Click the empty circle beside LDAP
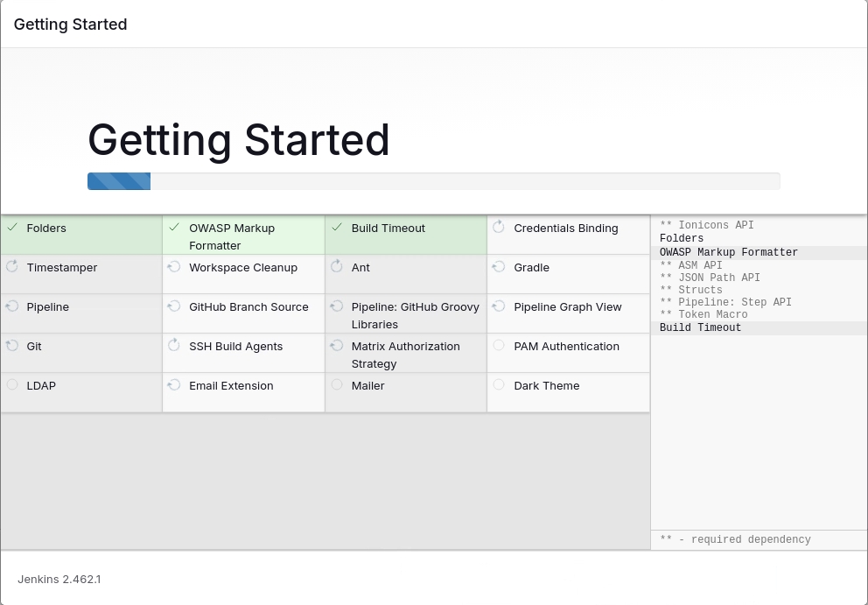 click(12, 385)
